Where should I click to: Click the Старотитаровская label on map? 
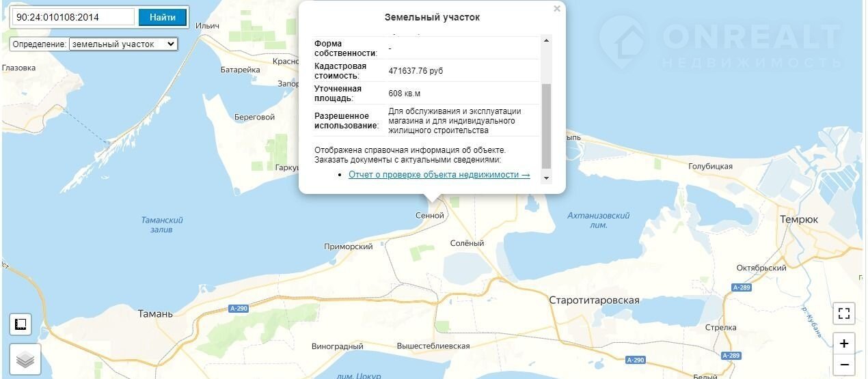594,300
